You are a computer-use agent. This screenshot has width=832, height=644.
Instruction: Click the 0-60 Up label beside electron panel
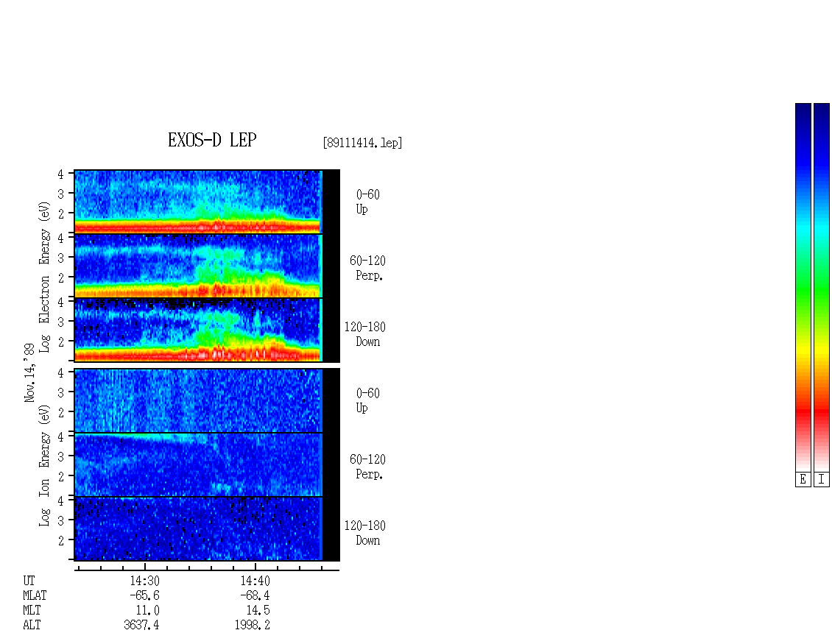point(367,202)
